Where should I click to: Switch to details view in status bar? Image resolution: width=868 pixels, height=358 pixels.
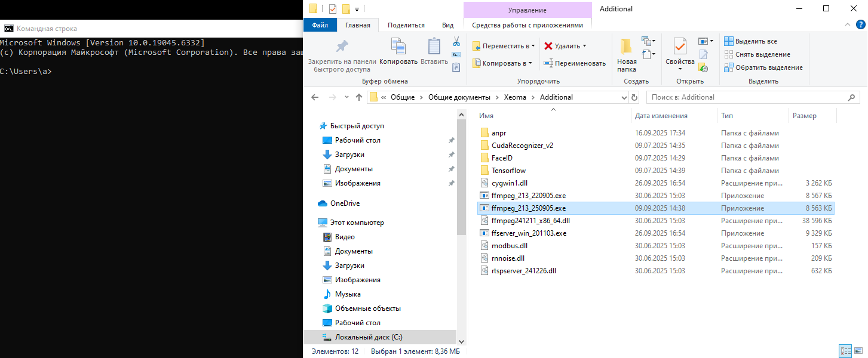click(x=845, y=351)
